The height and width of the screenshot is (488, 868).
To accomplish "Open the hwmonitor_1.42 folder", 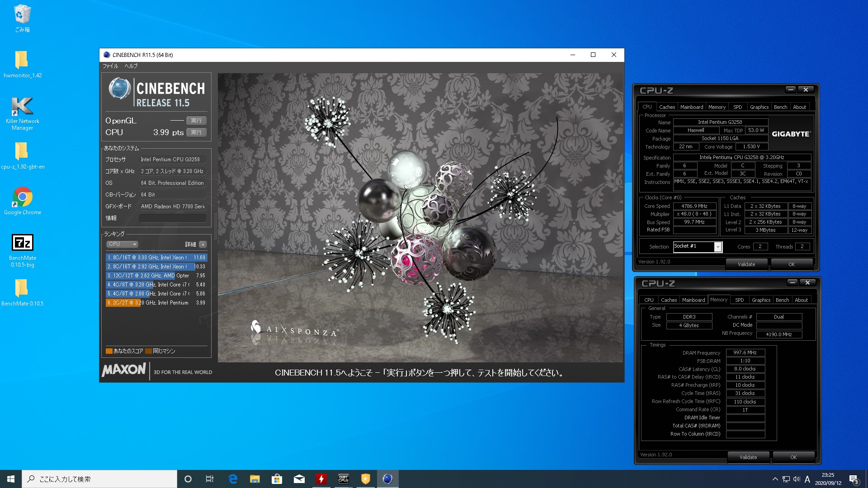I will [x=22, y=64].
